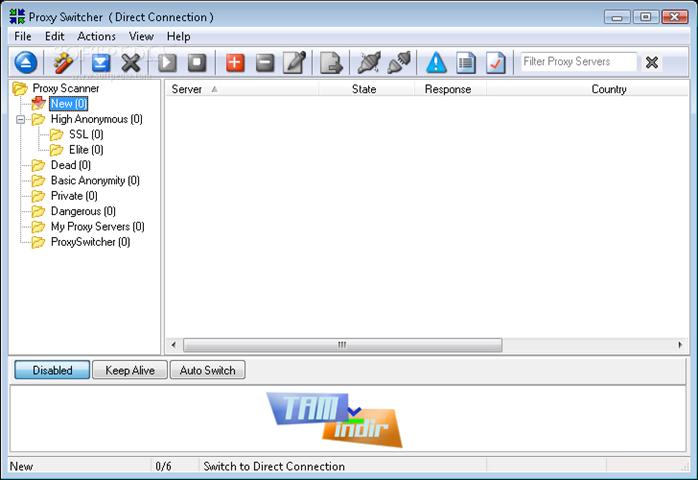Toggle the Auto Switch button

point(207,370)
